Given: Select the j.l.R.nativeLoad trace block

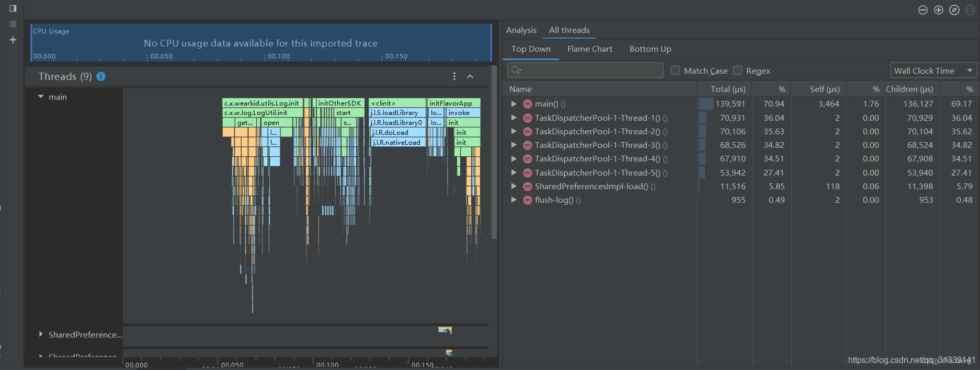Looking at the screenshot, I should pos(398,142).
